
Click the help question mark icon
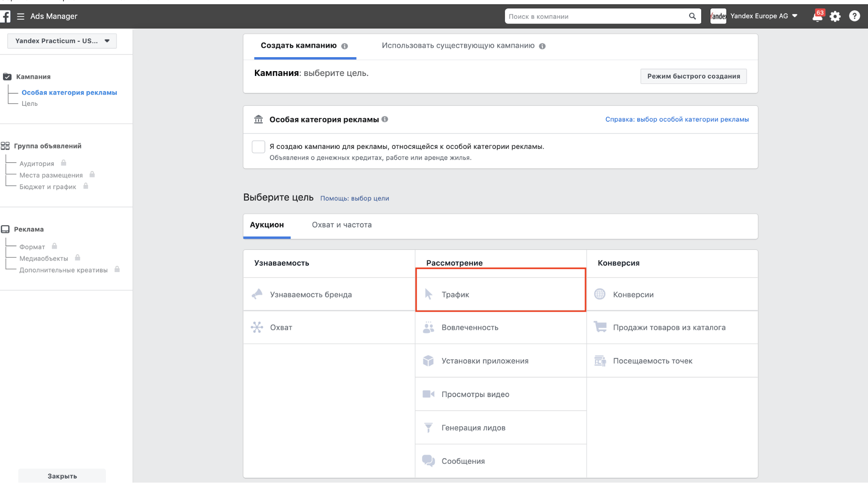[x=854, y=16]
